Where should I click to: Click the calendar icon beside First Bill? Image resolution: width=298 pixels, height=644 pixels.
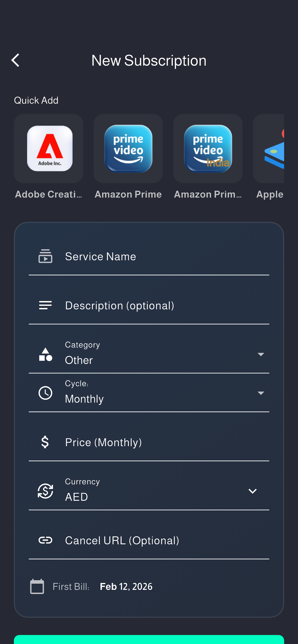click(37, 586)
